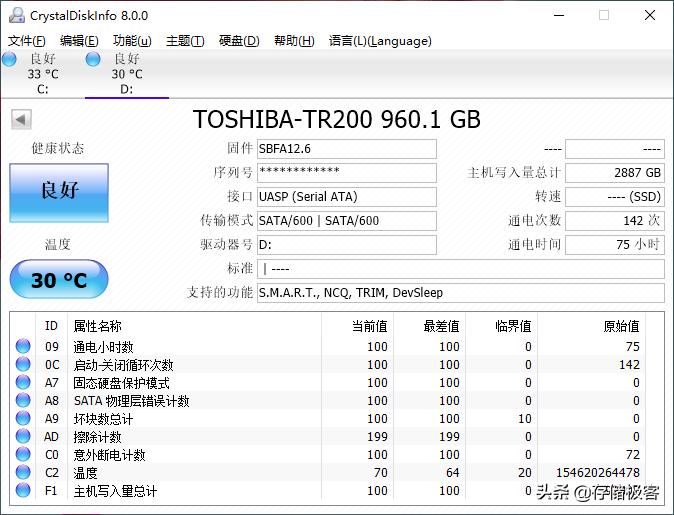
Task: Click status orb for attribute C0 意外断电计数
Action: [x=23, y=454]
